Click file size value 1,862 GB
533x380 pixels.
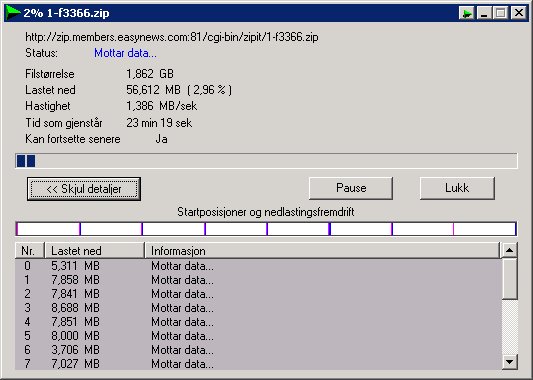(x=150, y=74)
